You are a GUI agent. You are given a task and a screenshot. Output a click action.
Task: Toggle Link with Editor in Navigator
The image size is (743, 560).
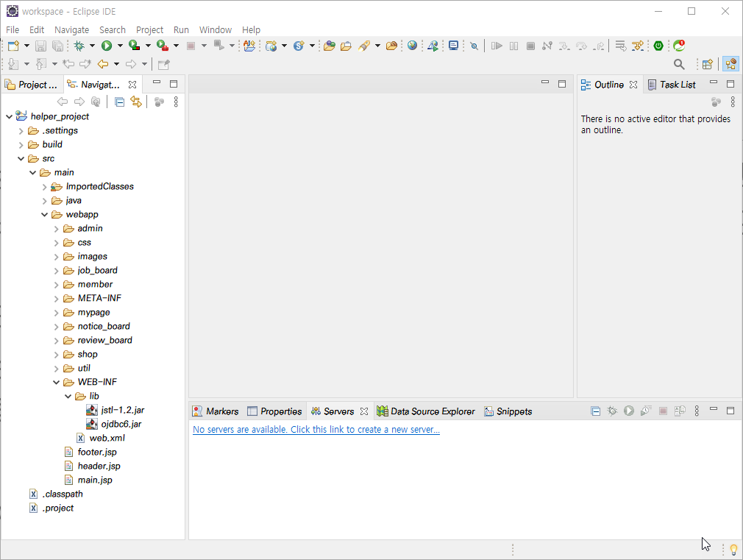pos(137,102)
